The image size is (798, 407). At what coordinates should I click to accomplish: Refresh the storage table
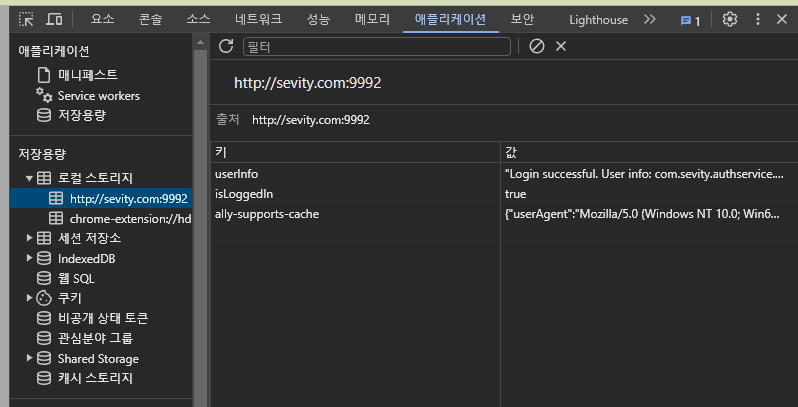pos(226,46)
